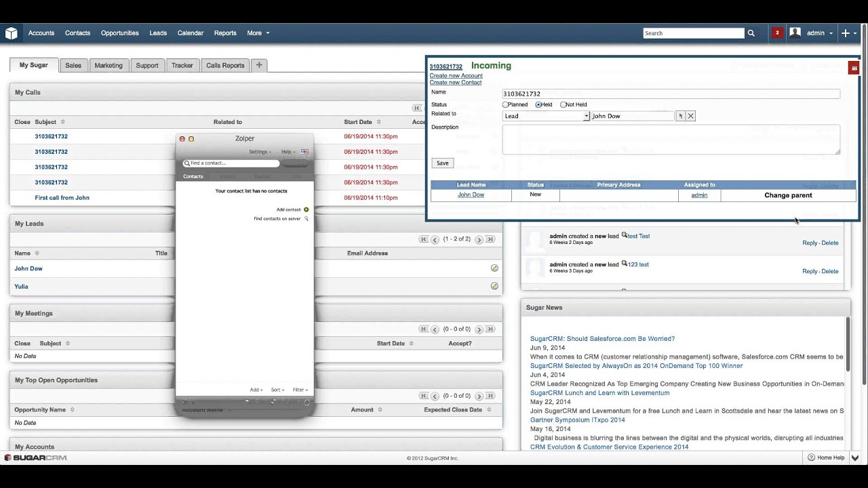
Task: Open the quick create plus dropdown
Action: coord(849,33)
